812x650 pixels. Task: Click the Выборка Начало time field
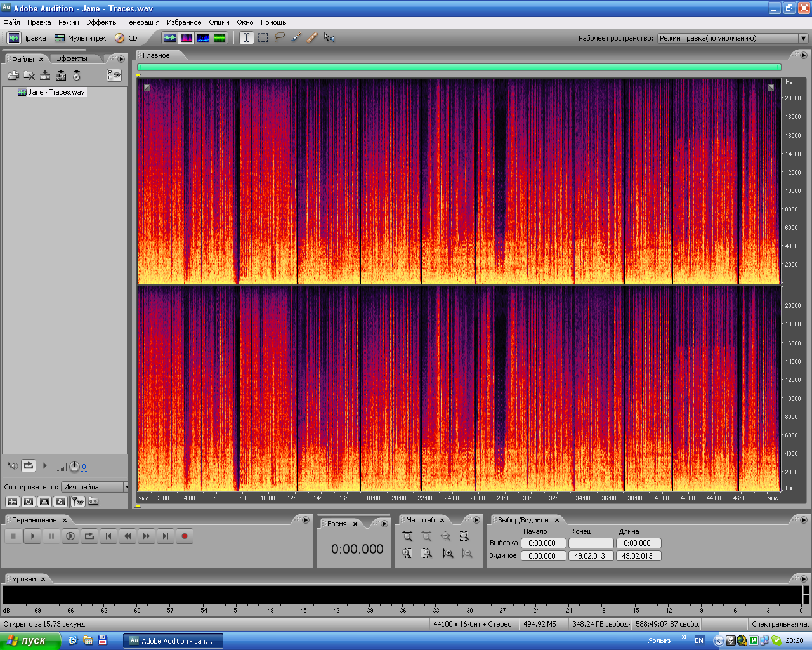pos(543,543)
